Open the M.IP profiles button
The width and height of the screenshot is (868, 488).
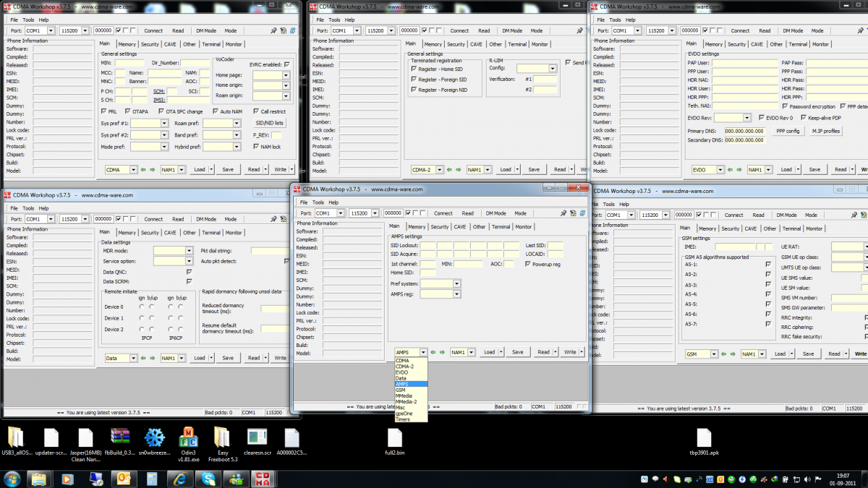pos(826,131)
